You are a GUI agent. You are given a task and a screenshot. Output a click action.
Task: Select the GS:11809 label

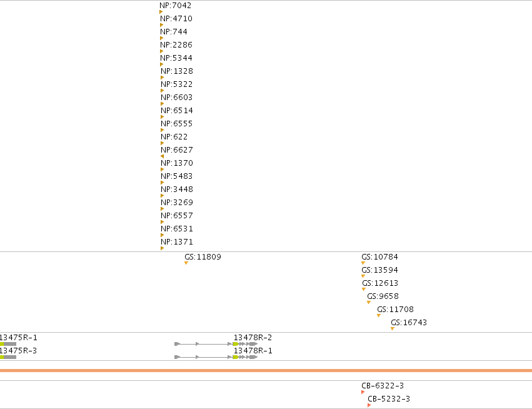click(203, 257)
